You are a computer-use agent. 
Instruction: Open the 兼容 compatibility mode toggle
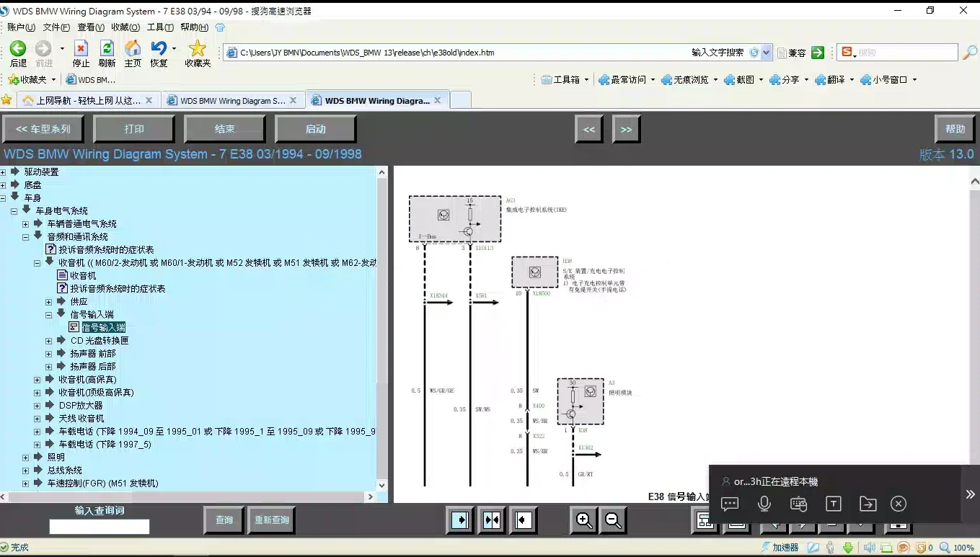[x=790, y=53]
